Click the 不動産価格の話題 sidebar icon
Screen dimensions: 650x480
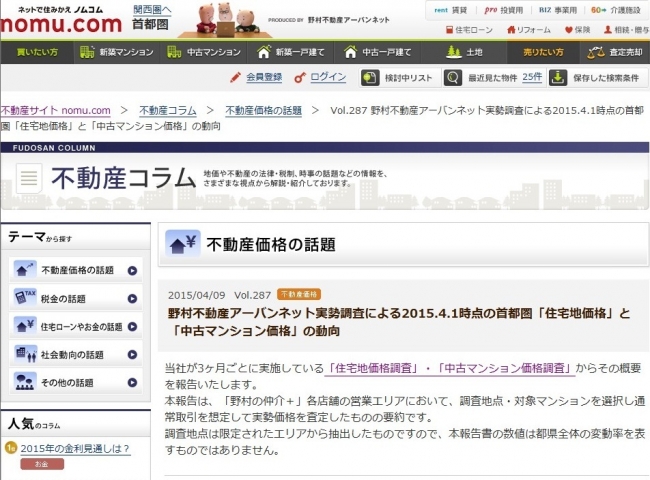pos(25,270)
